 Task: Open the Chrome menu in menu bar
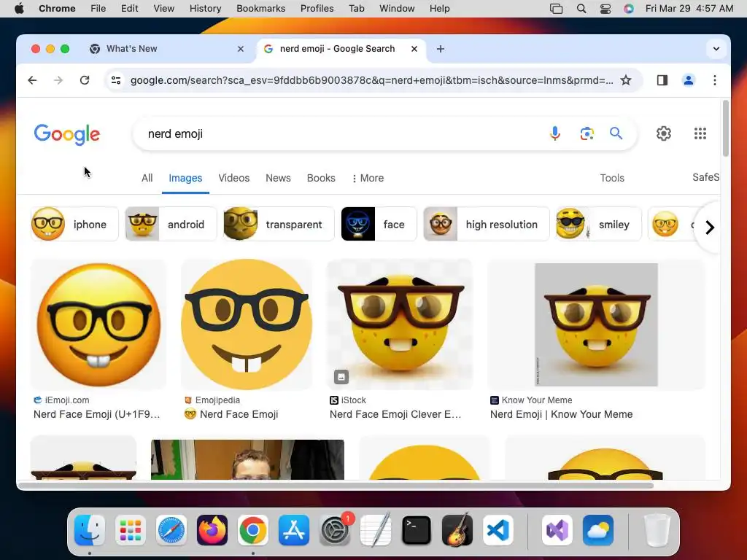(57, 9)
